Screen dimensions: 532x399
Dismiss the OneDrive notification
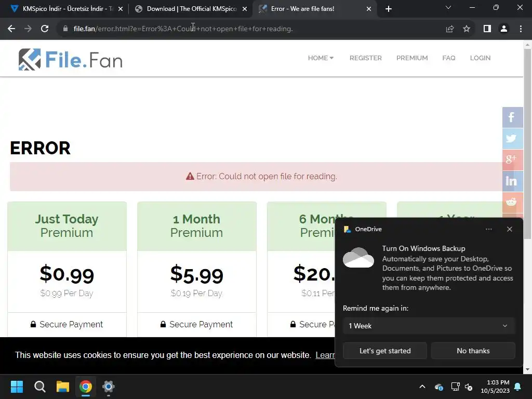click(x=510, y=229)
